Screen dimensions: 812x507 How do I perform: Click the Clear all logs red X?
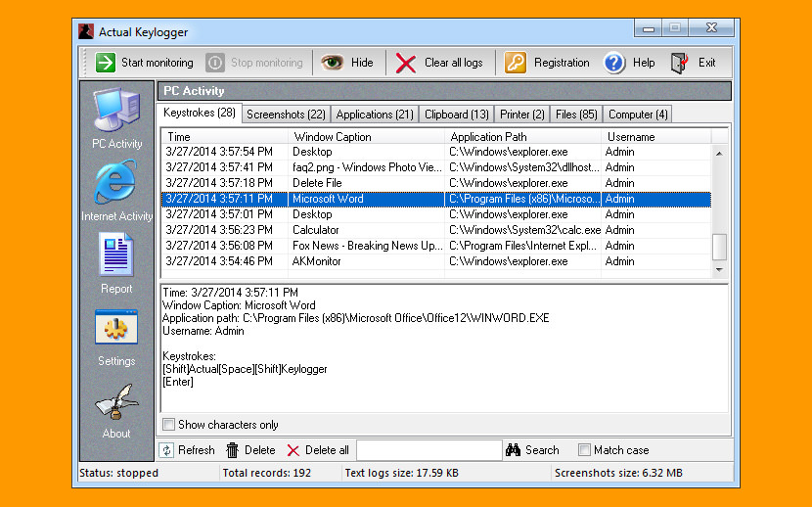click(x=406, y=63)
